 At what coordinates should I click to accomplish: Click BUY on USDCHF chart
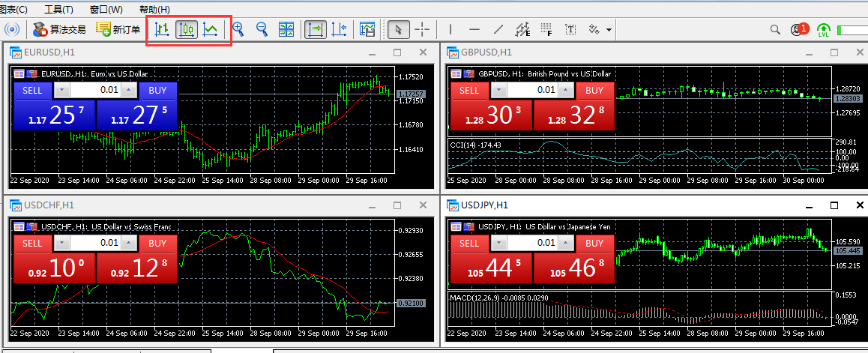pyautogui.click(x=157, y=243)
